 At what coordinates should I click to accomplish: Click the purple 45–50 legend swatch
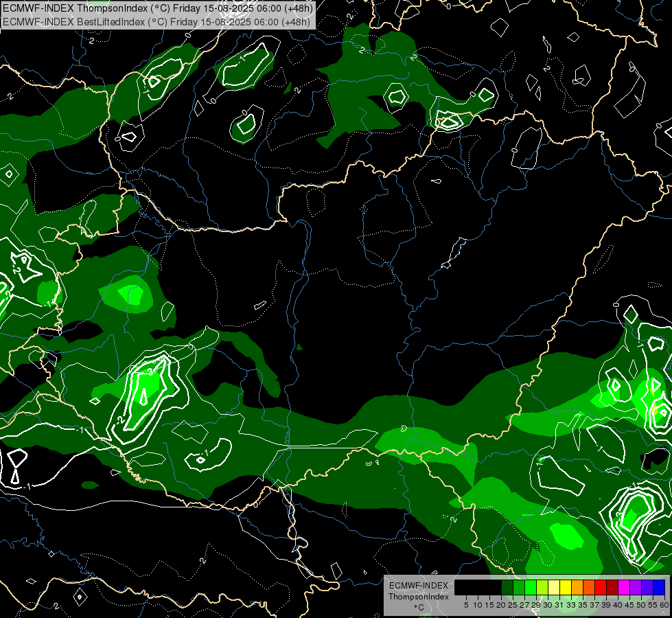(636, 587)
